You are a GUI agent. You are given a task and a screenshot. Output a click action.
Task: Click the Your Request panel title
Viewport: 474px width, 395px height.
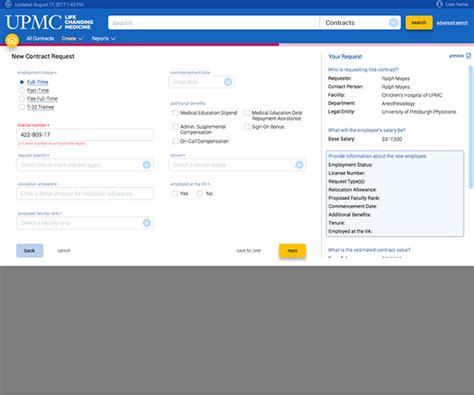coord(345,56)
